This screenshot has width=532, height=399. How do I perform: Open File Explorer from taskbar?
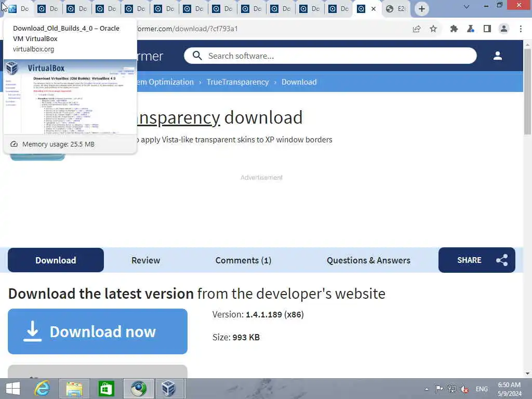tap(74, 389)
